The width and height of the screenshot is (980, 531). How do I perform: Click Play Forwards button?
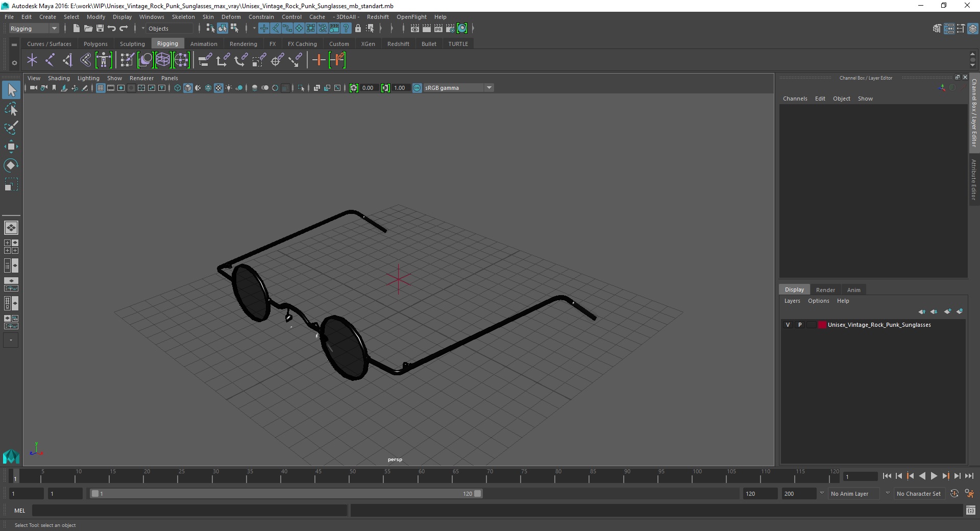click(x=934, y=476)
